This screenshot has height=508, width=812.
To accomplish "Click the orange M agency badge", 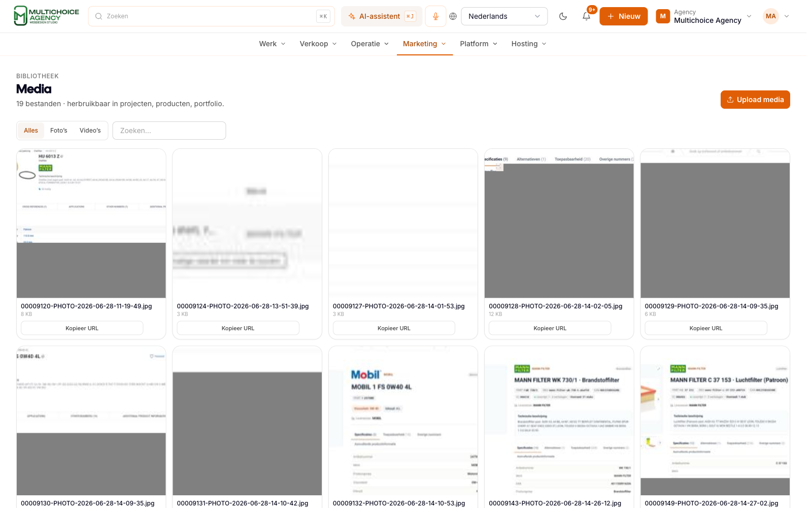I will coord(663,16).
